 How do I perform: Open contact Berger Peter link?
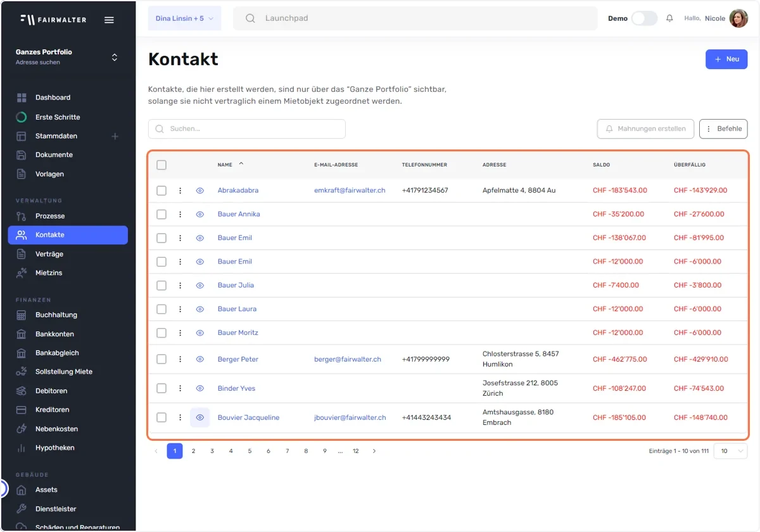click(238, 359)
